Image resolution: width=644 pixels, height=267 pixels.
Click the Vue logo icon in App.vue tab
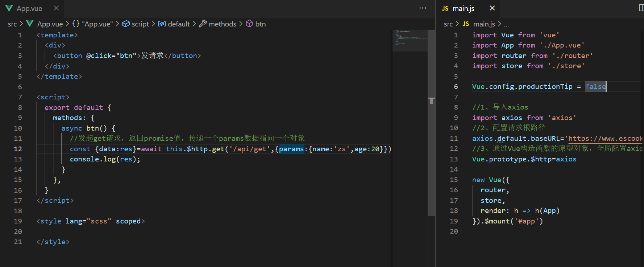9,8
